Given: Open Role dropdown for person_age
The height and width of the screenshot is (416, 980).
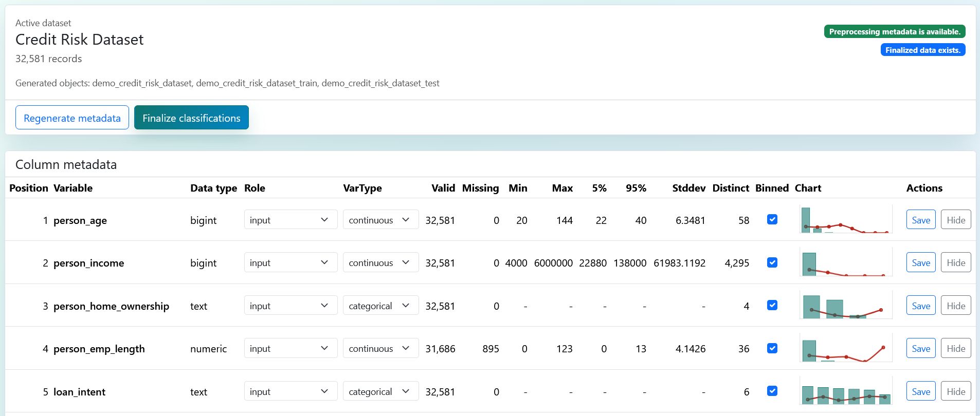Looking at the screenshot, I should (x=291, y=220).
